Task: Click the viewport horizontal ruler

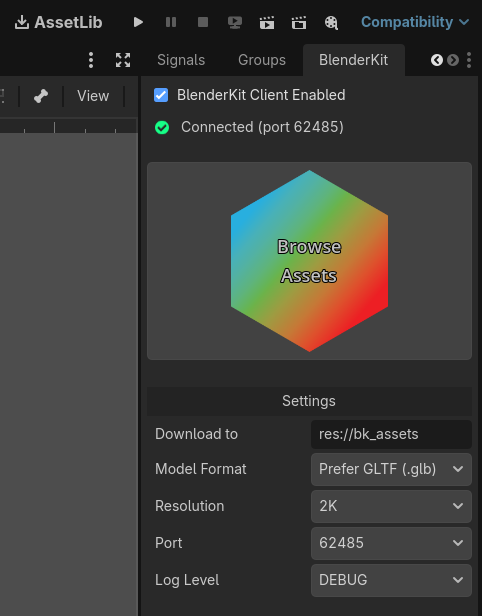Action: 68,126
